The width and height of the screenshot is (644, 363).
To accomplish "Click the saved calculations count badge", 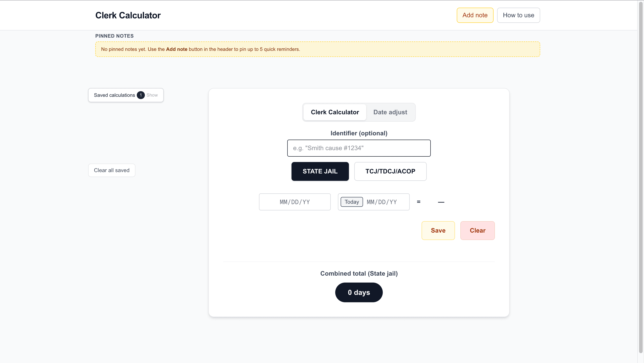I will pos(141,95).
